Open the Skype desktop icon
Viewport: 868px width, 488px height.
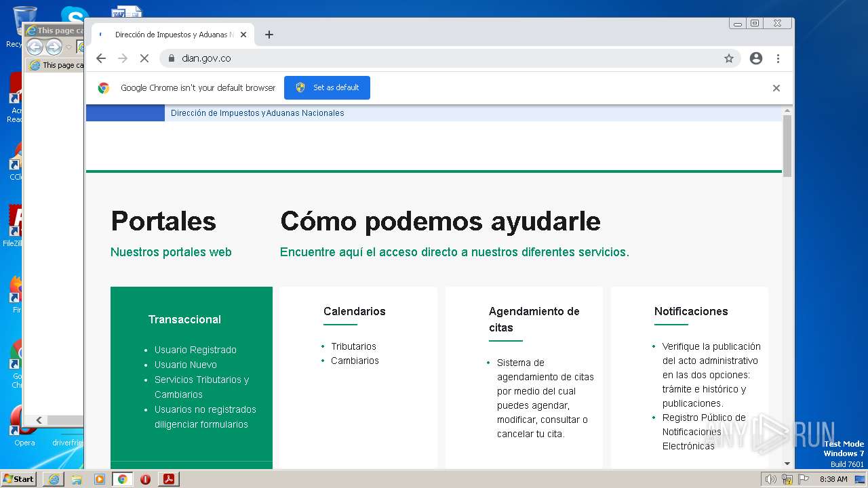[x=75, y=15]
